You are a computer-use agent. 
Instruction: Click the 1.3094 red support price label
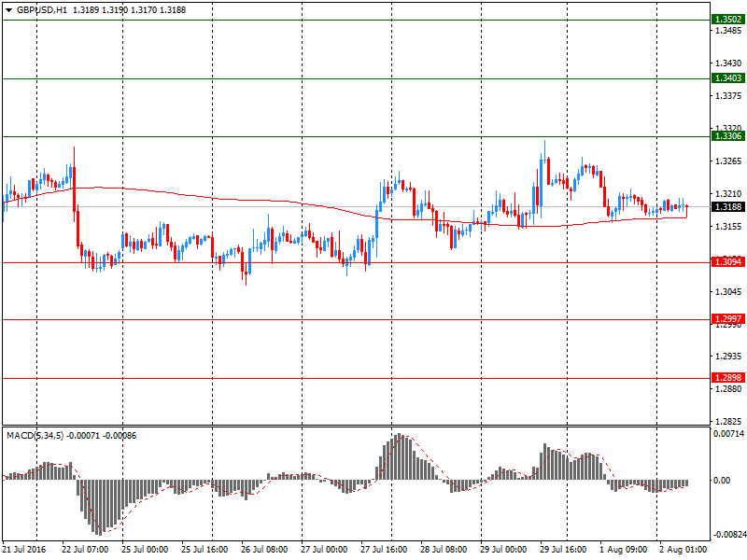pos(728,261)
